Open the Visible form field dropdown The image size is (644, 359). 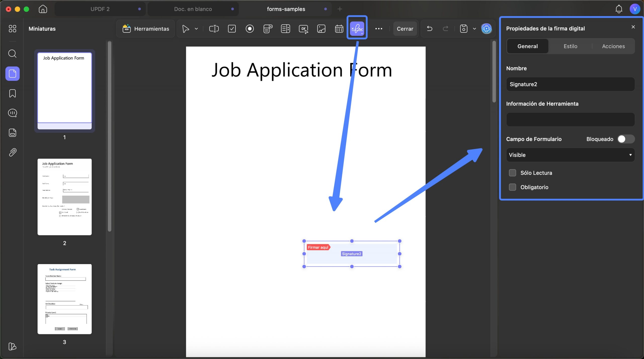(570, 155)
